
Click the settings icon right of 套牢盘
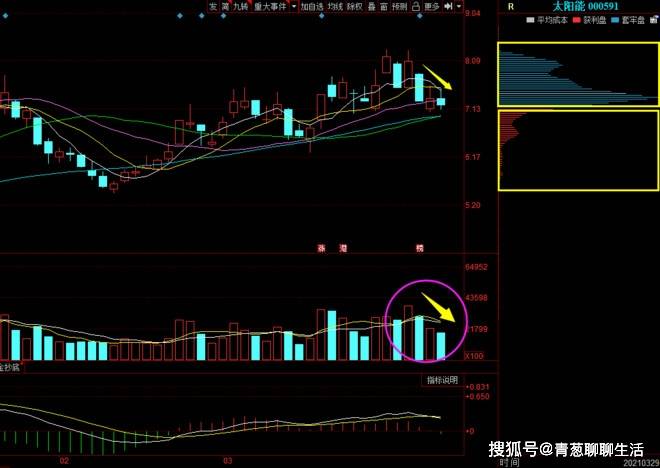(654, 19)
